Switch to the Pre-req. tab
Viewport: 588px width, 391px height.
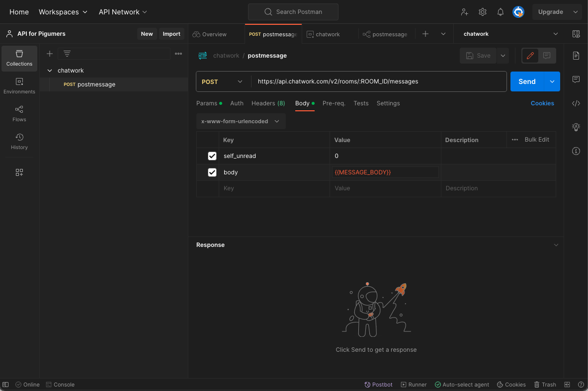[334, 103]
